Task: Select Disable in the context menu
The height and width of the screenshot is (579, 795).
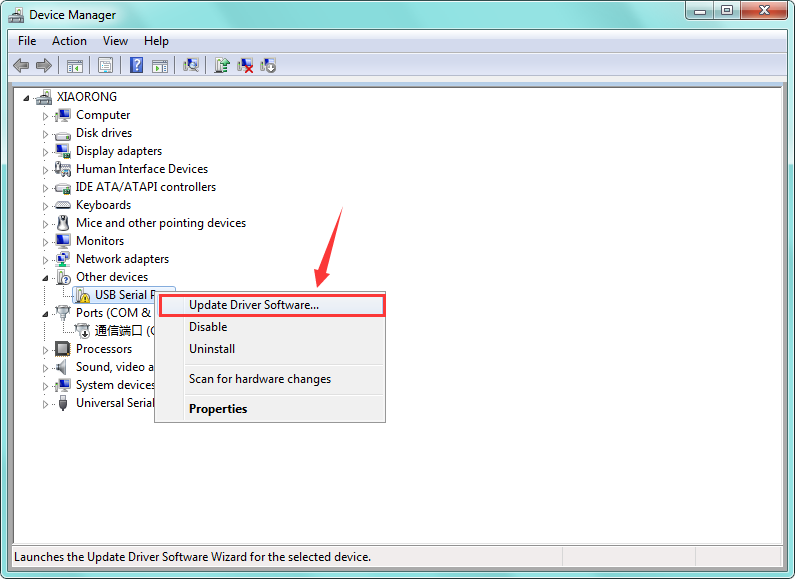Action: [208, 327]
